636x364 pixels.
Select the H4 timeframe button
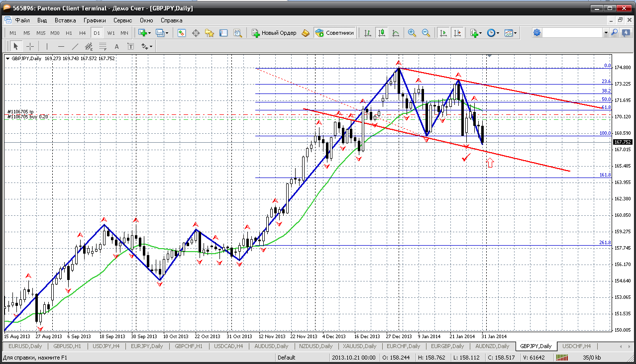click(x=83, y=33)
